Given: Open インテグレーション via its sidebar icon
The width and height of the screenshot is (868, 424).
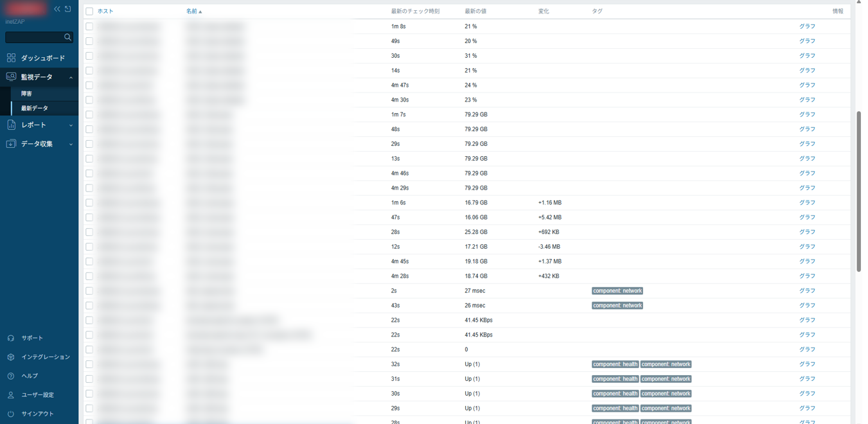Looking at the screenshot, I should [x=11, y=357].
